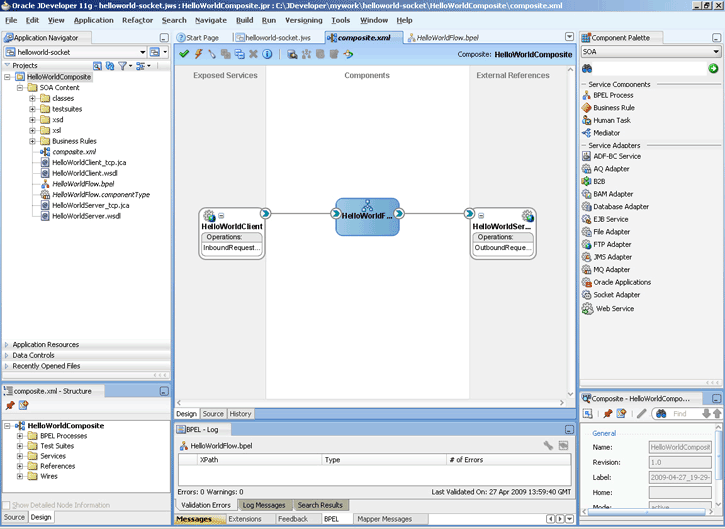Open the SOA dropdown in Component Palette

[716, 52]
